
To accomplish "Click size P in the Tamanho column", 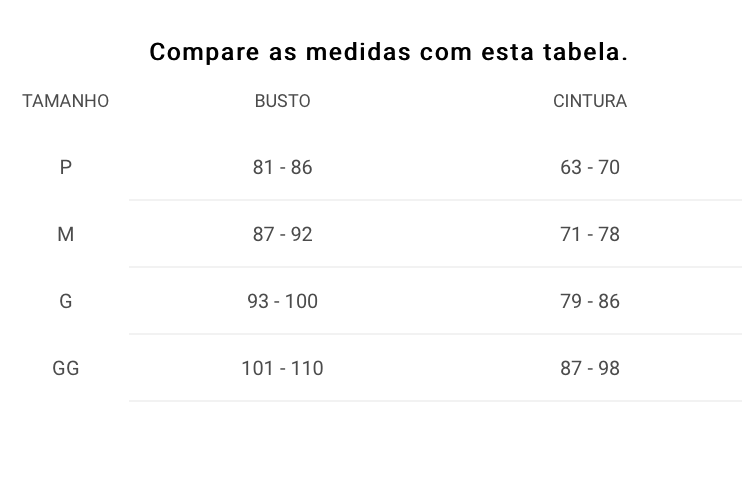I will coord(66,167).
